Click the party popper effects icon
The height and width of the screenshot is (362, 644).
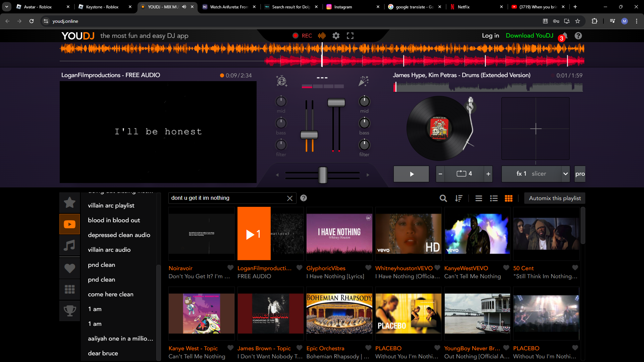pyautogui.click(x=364, y=81)
